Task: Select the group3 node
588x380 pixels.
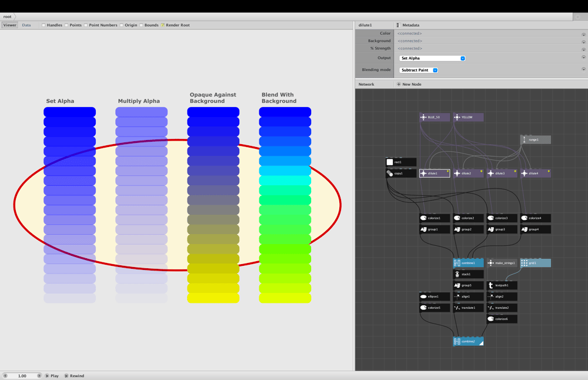Action: coord(502,229)
